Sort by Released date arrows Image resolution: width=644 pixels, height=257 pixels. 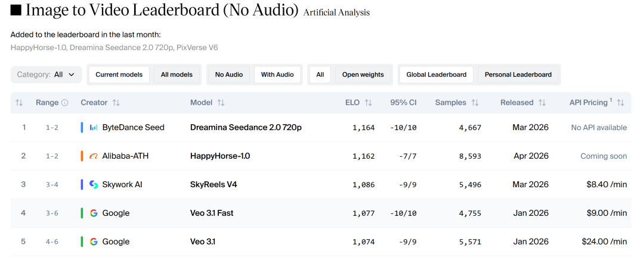(542, 103)
